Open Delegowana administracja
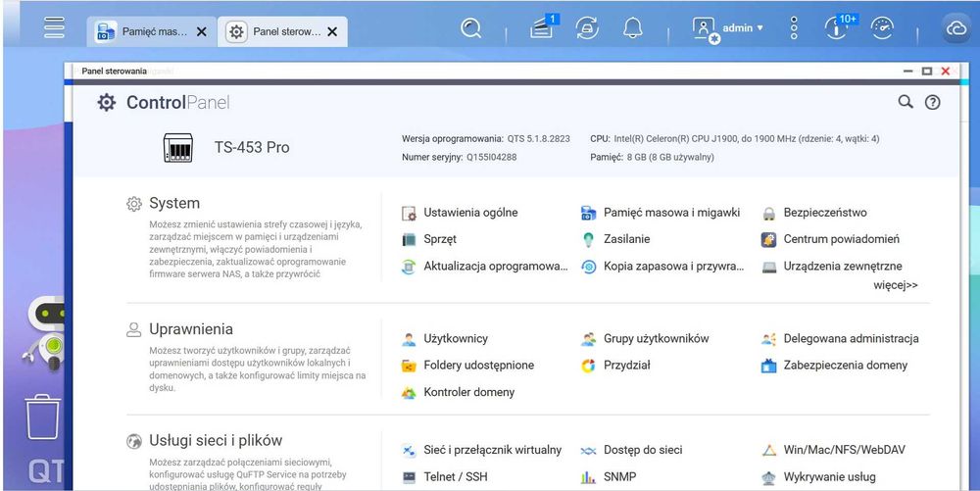The height and width of the screenshot is (491, 980). point(852,338)
